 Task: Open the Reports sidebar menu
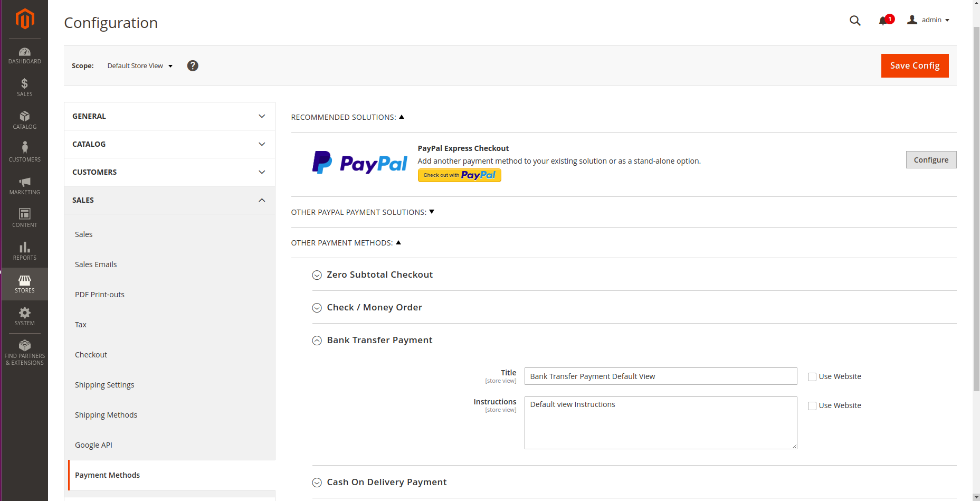point(25,251)
